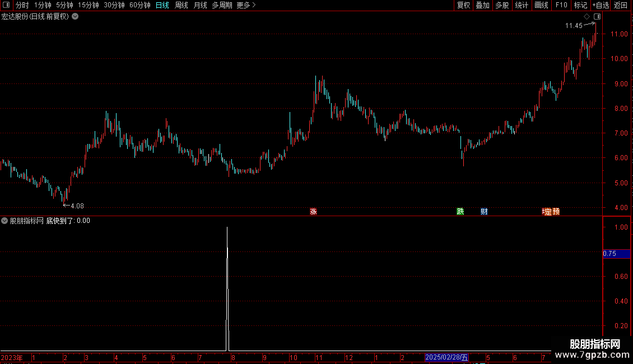Open the 股朋指标网 indicator dropdown arrow
This screenshot has height=364, width=633.
pos(4,221)
